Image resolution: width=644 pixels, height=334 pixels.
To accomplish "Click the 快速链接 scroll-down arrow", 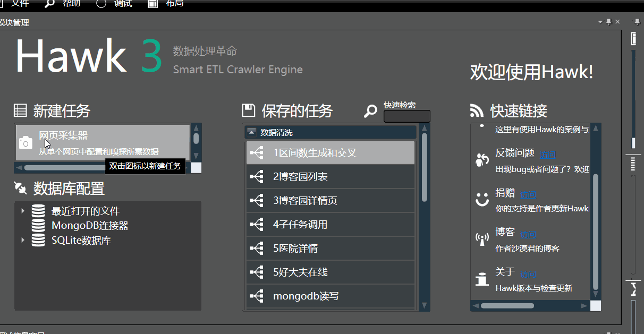I will (x=596, y=295).
